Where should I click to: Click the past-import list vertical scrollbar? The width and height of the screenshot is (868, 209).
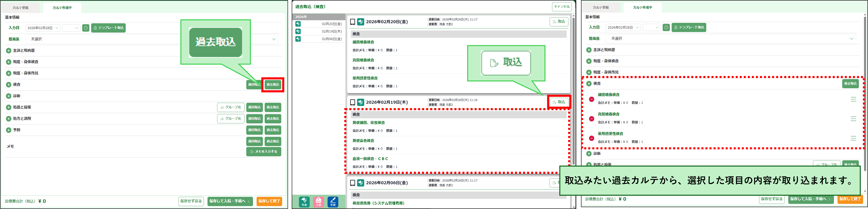(574, 91)
